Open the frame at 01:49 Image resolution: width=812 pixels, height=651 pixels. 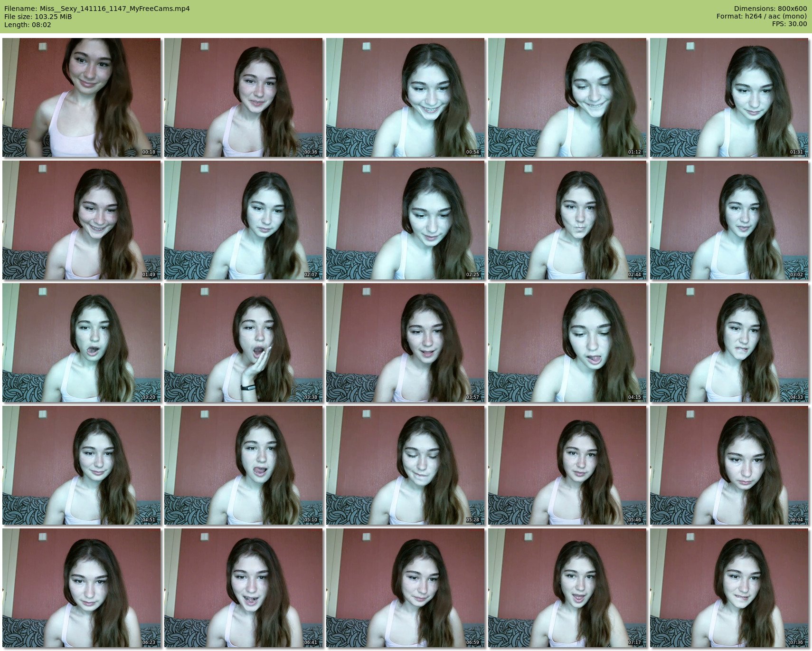[81, 220]
